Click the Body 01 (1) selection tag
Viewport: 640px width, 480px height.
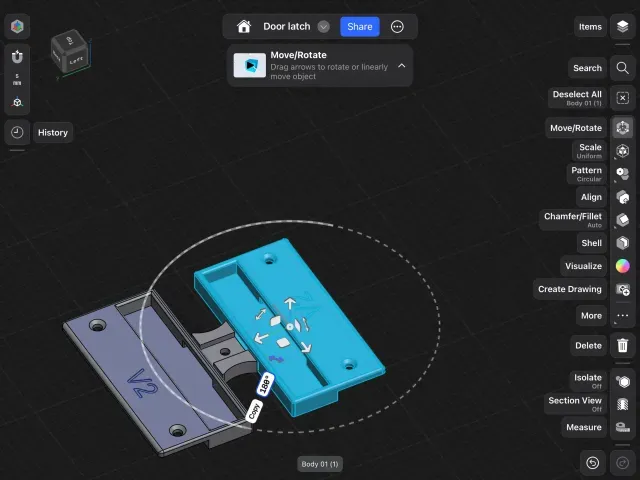click(320, 464)
